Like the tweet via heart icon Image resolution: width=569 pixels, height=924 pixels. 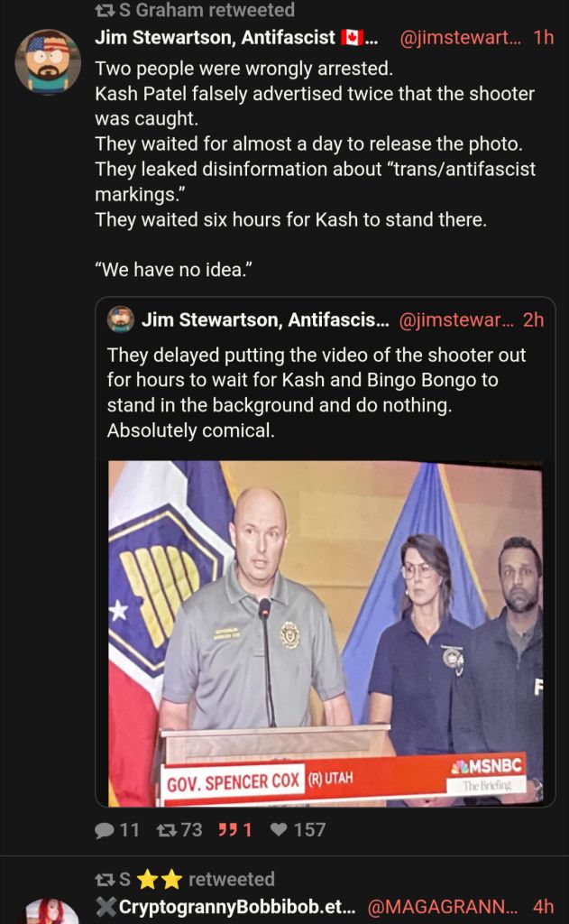[279, 830]
